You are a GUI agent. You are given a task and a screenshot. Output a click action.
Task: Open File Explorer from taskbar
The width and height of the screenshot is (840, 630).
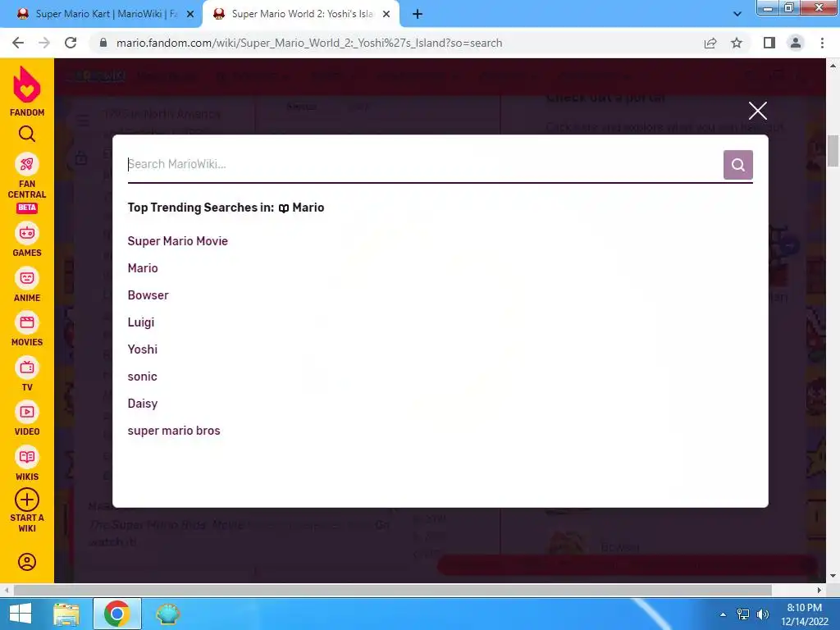[66, 614]
